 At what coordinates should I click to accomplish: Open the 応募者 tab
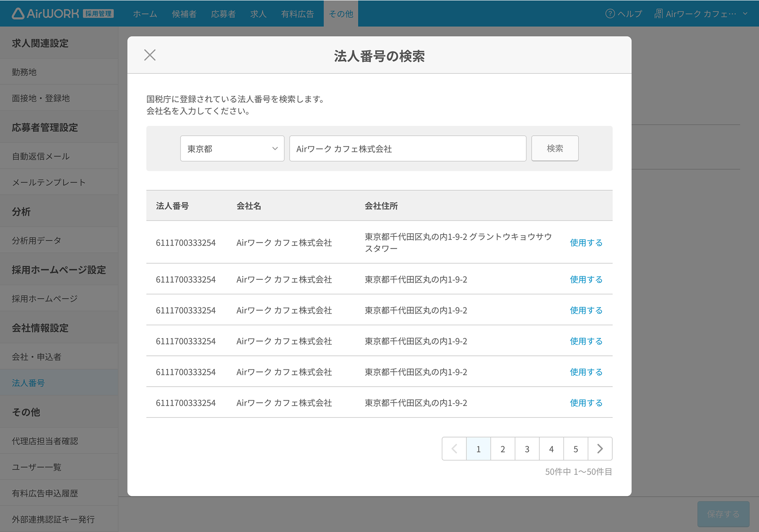point(223,14)
